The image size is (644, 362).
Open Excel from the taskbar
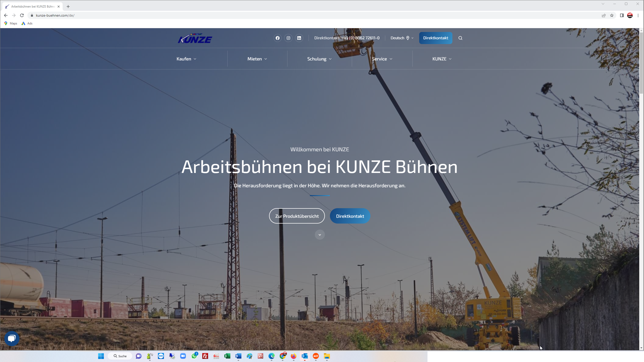pyautogui.click(x=227, y=356)
